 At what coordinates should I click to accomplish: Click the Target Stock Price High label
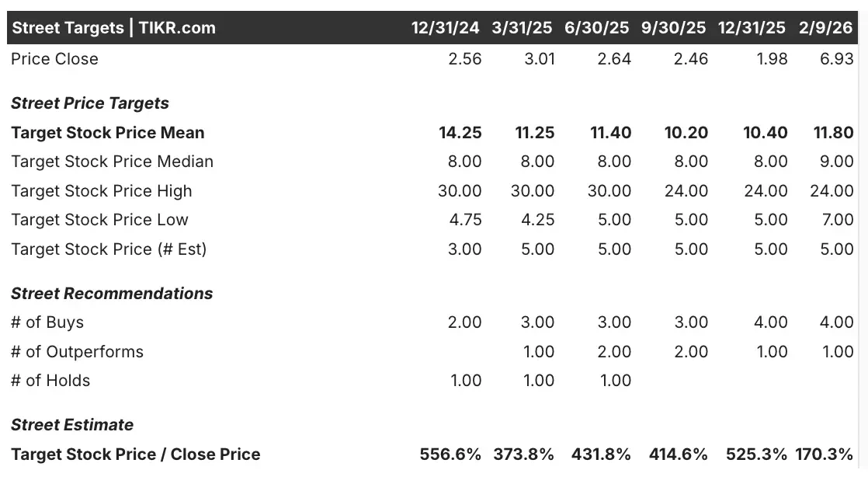[101, 190]
